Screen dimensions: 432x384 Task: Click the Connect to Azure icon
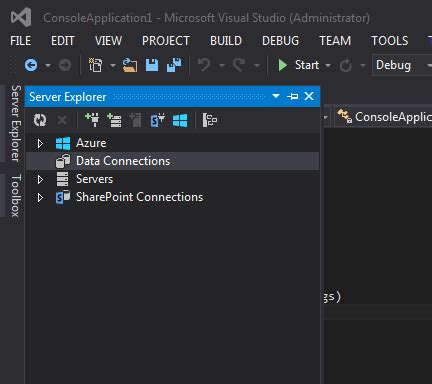180,120
